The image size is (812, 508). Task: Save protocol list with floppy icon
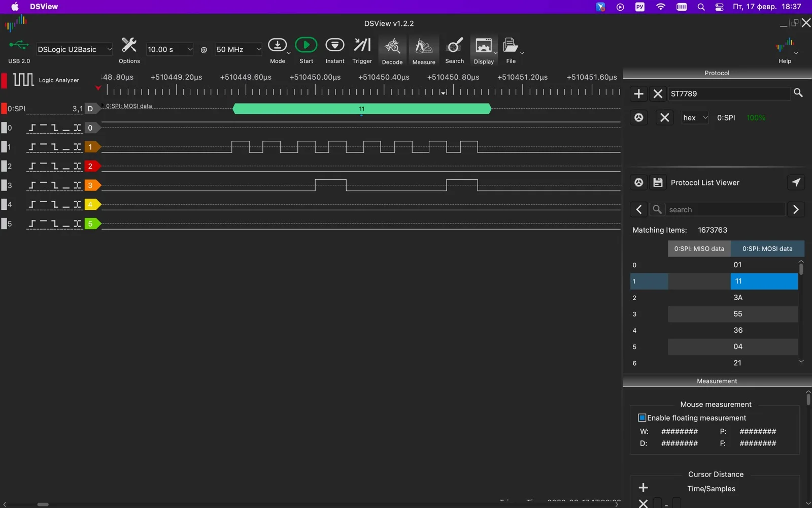pos(658,182)
